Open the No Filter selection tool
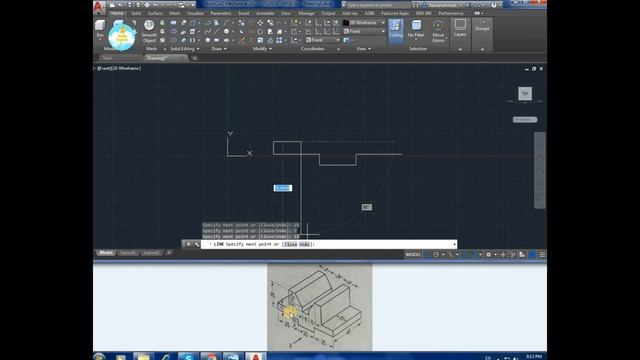 [416, 29]
